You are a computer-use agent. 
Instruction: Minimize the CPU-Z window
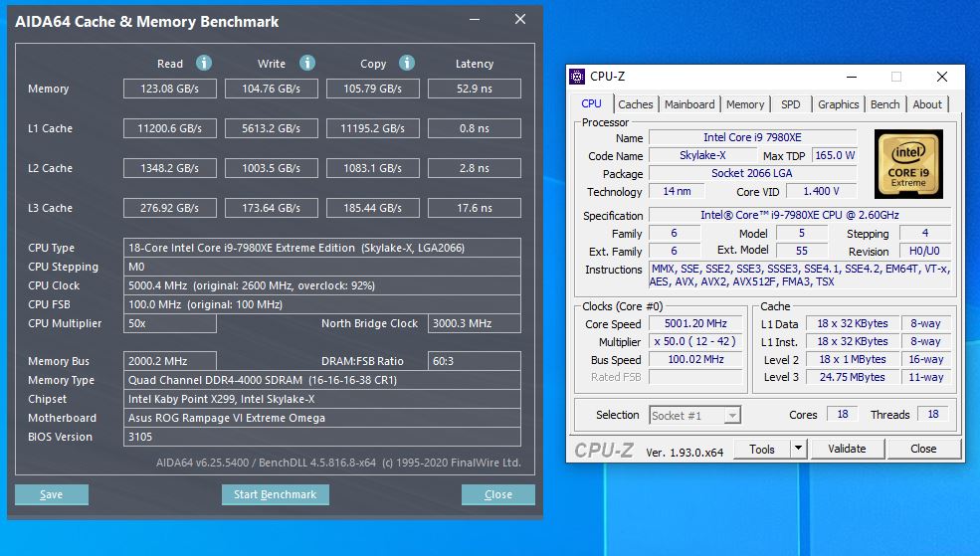click(x=852, y=77)
